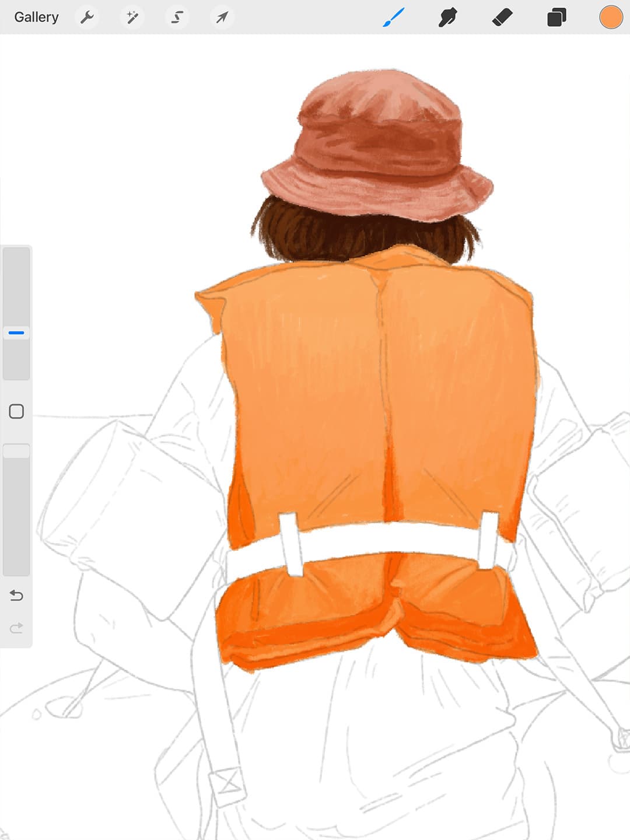The width and height of the screenshot is (630, 840).
Task: Open the orange color picker
Action: pos(611,17)
